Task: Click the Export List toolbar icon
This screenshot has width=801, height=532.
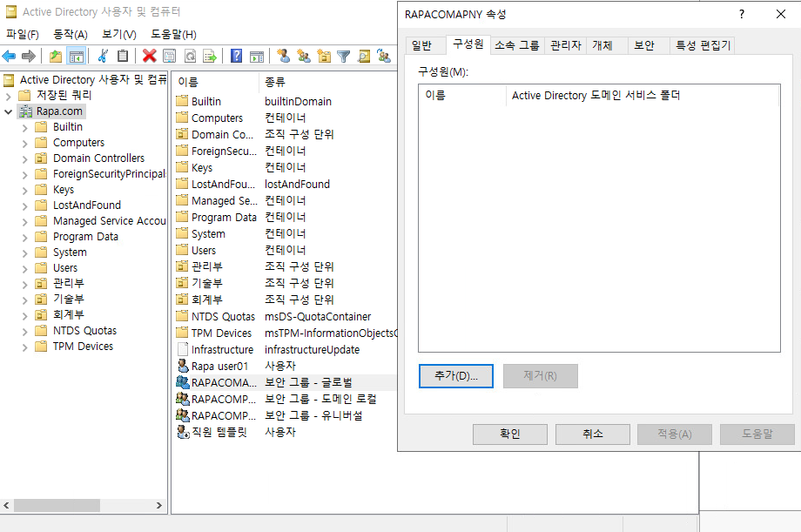Action: click(210, 56)
